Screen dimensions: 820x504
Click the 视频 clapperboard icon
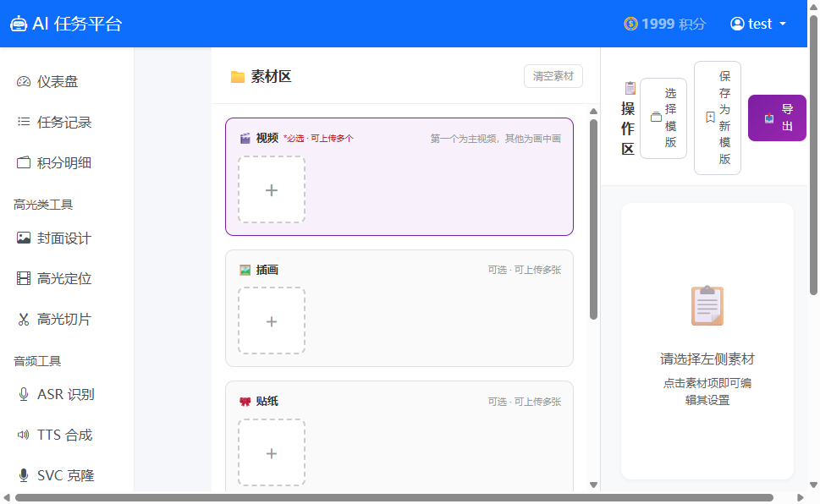(245, 138)
